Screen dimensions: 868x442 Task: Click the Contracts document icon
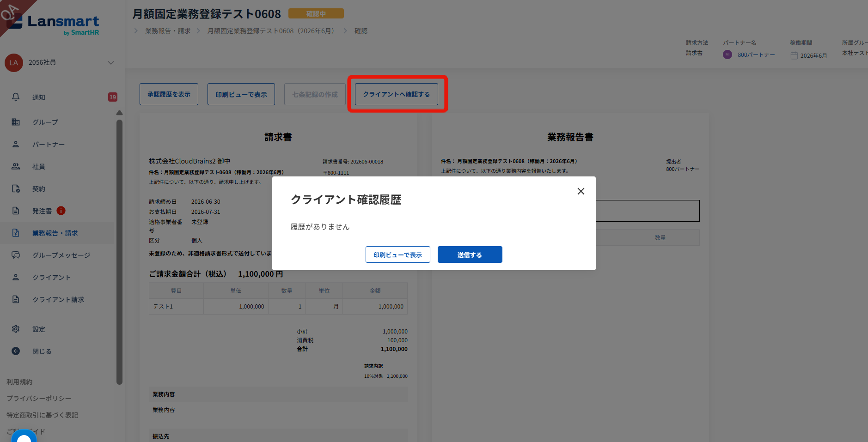(x=16, y=188)
